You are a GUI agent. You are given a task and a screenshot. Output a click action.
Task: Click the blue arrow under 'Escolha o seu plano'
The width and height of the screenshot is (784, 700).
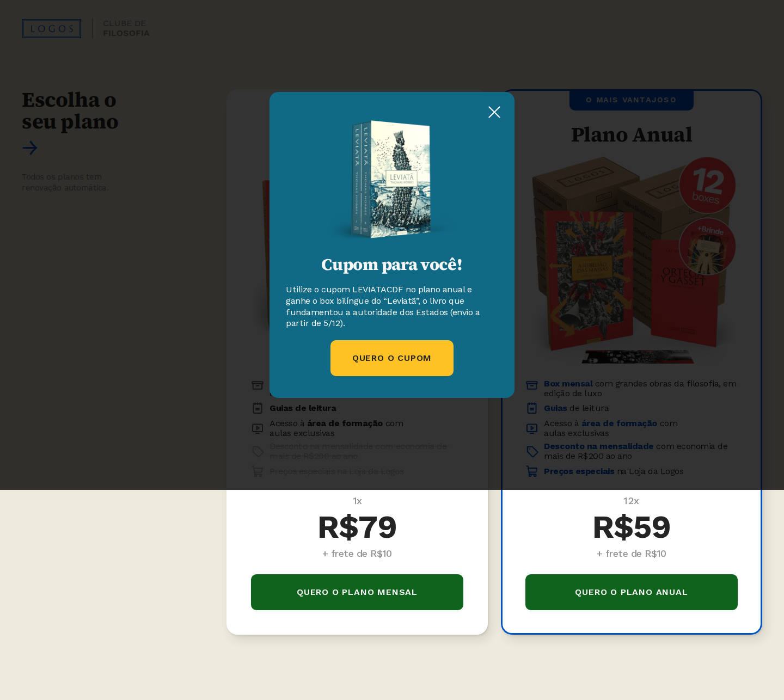30,148
